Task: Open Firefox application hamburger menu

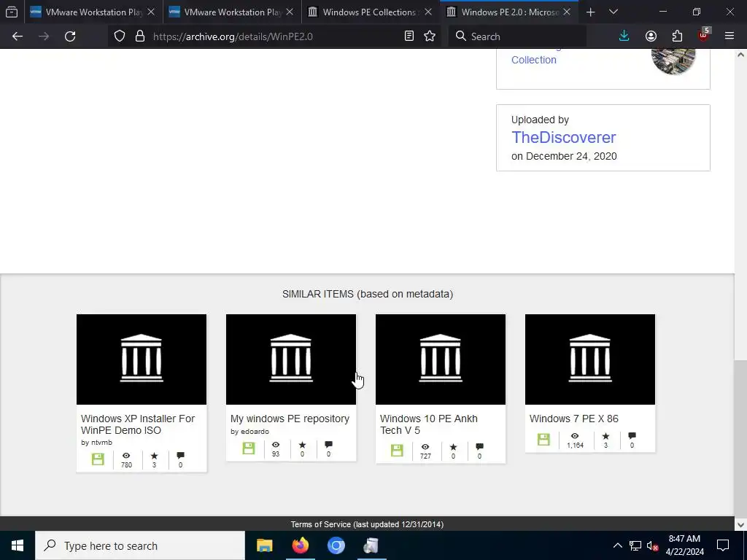Action: pyautogui.click(x=729, y=36)
